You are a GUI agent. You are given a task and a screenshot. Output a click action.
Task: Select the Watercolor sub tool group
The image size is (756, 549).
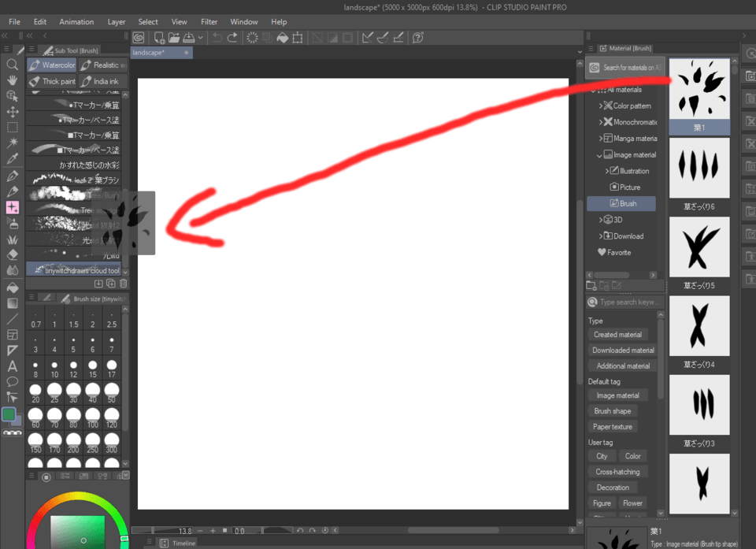pyautogui.click(x=52, y=65)
